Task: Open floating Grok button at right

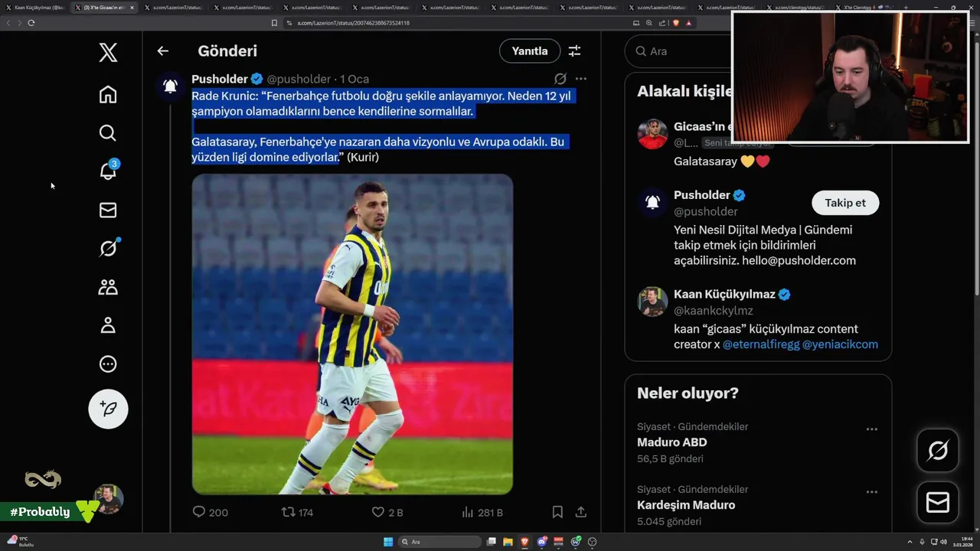Action: [x=938, y=451]
